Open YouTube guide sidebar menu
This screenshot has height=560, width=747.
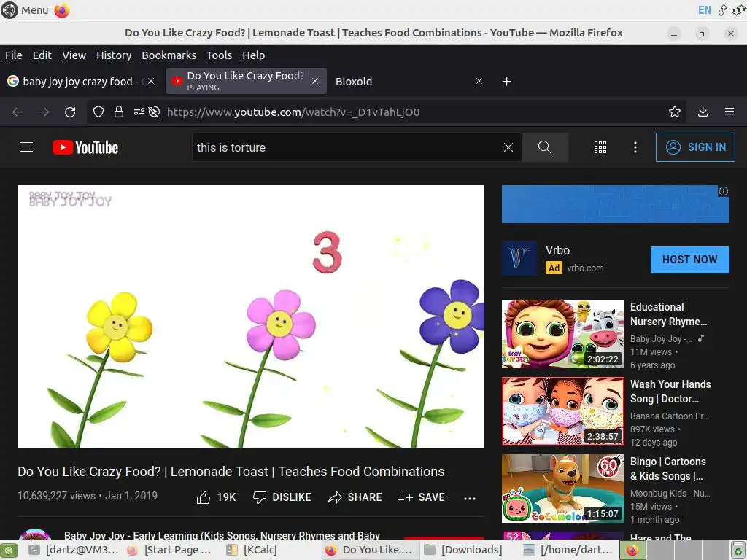26,147
